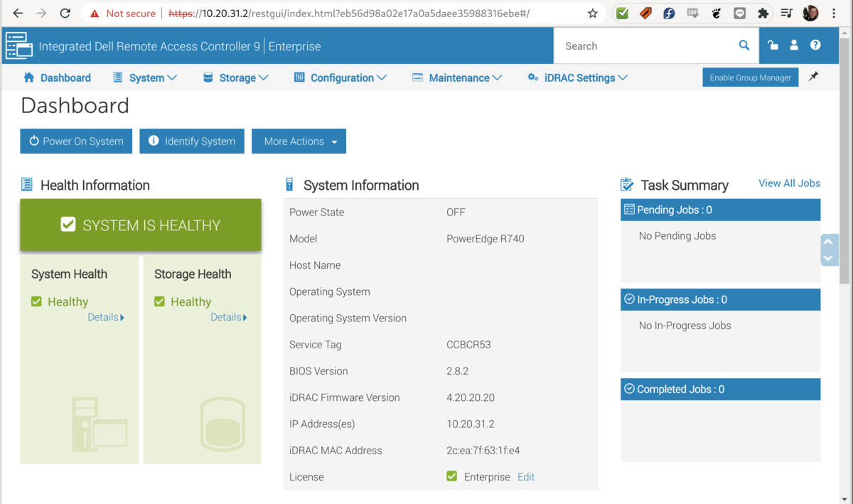Open the View All Jobs link
853x504 pixels.
(x=789, y=183)
